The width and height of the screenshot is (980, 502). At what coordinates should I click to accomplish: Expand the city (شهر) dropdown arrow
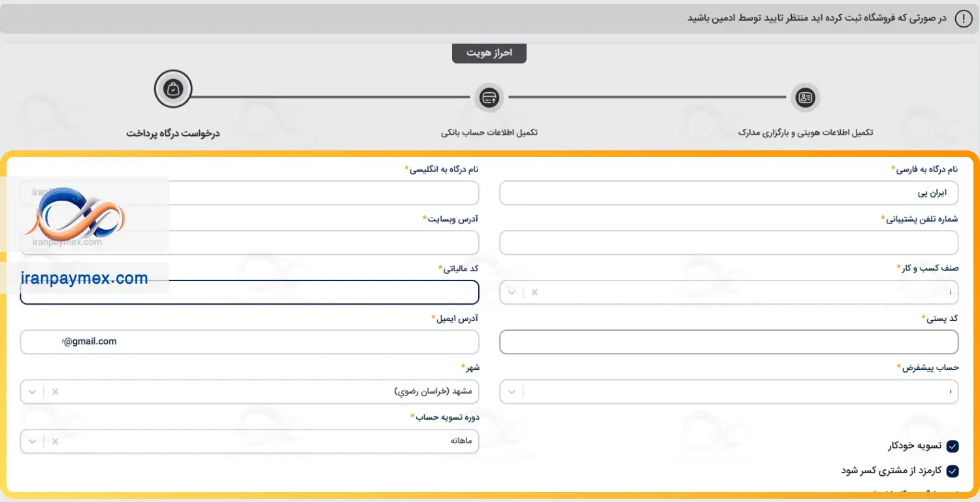pos(33,392)
